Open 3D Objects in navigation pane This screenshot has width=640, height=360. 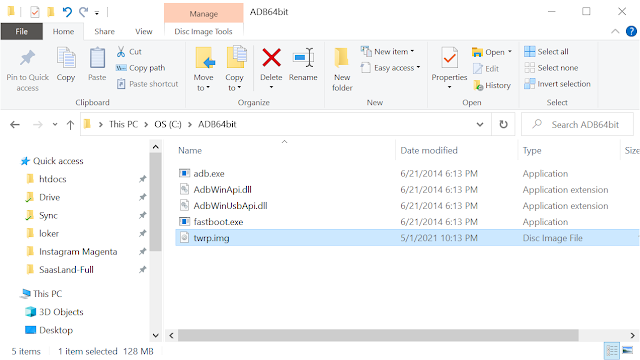(61, 312)
